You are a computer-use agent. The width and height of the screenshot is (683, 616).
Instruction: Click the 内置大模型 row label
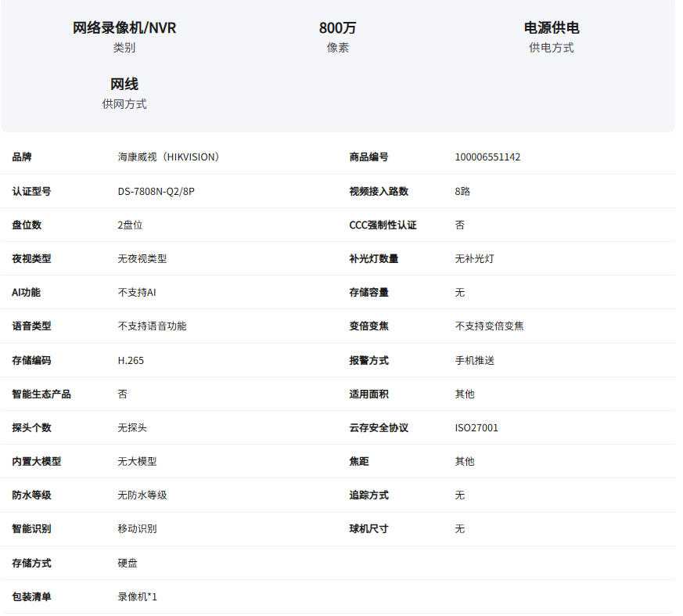(37, 461)
